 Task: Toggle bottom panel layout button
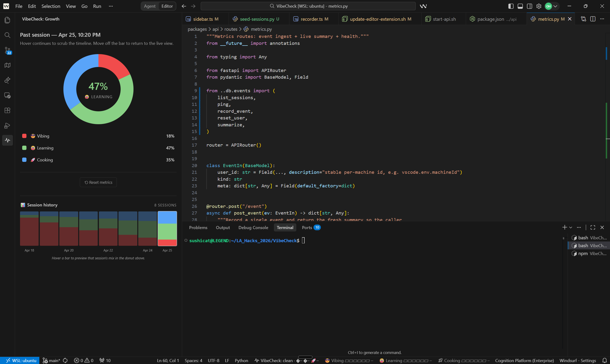(x=520, y=6)
